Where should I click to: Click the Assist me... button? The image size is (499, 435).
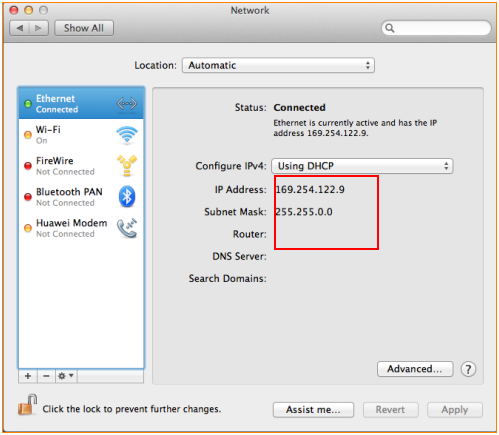tap(313, 410)
